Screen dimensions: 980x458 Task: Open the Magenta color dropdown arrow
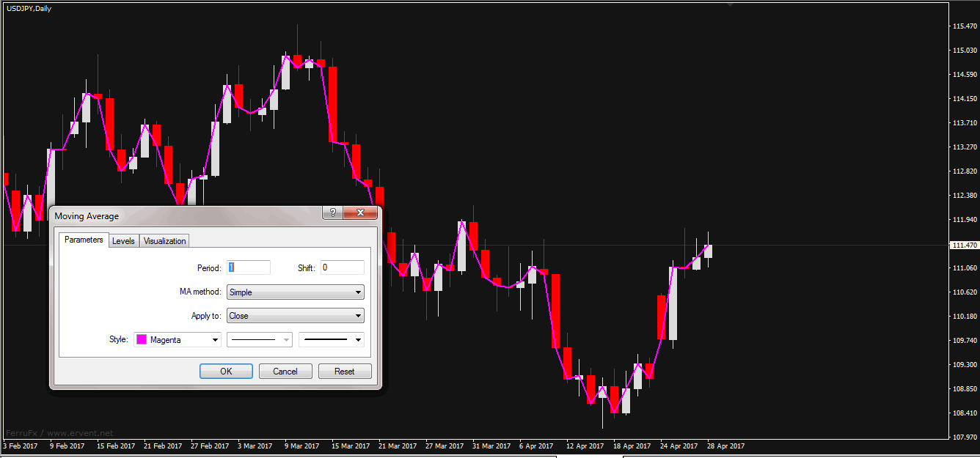tap(215, 340)
